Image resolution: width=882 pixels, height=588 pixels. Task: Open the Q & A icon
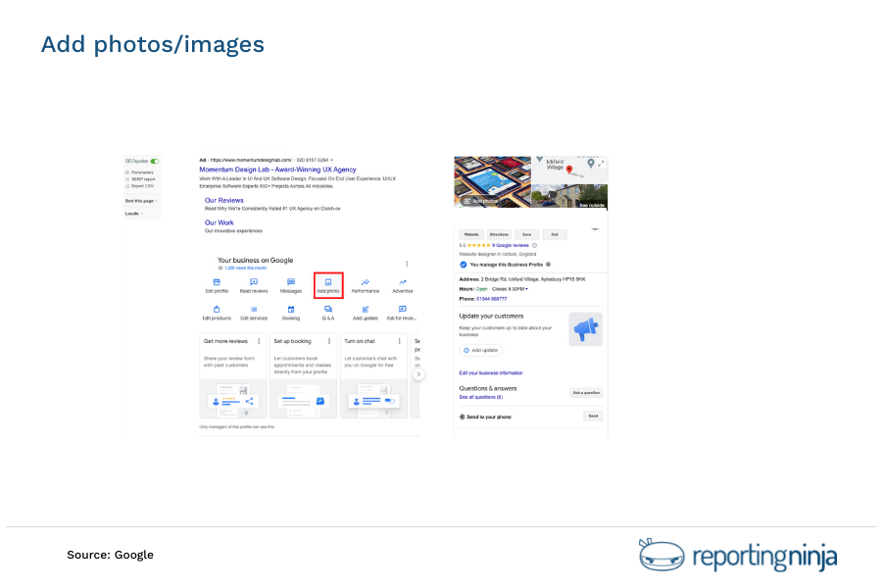pos(328,313)
